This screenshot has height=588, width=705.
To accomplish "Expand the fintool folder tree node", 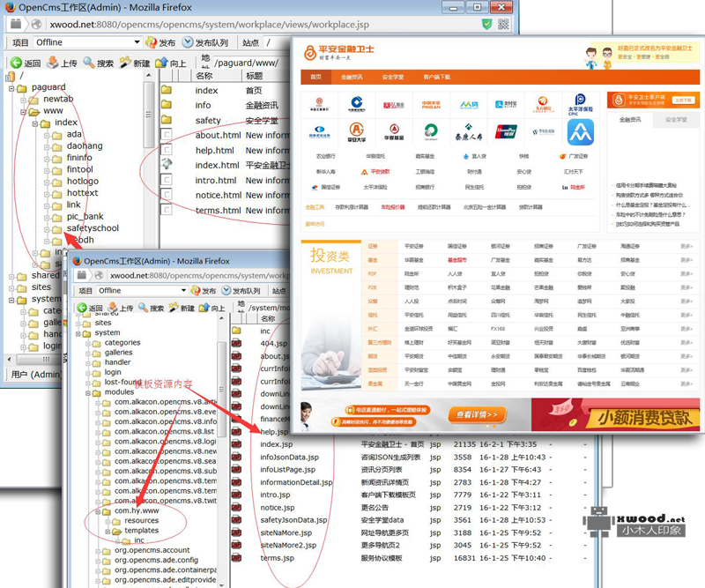I will coord(47,170).
